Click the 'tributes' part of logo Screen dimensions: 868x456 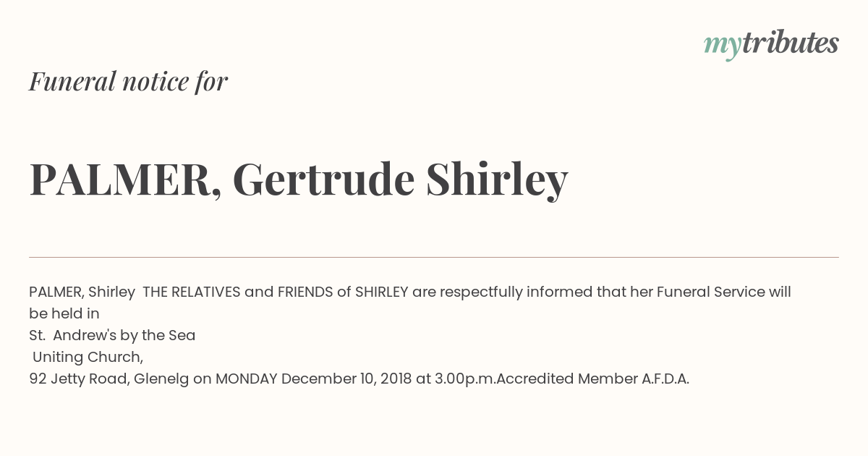(x=791, y=43)
